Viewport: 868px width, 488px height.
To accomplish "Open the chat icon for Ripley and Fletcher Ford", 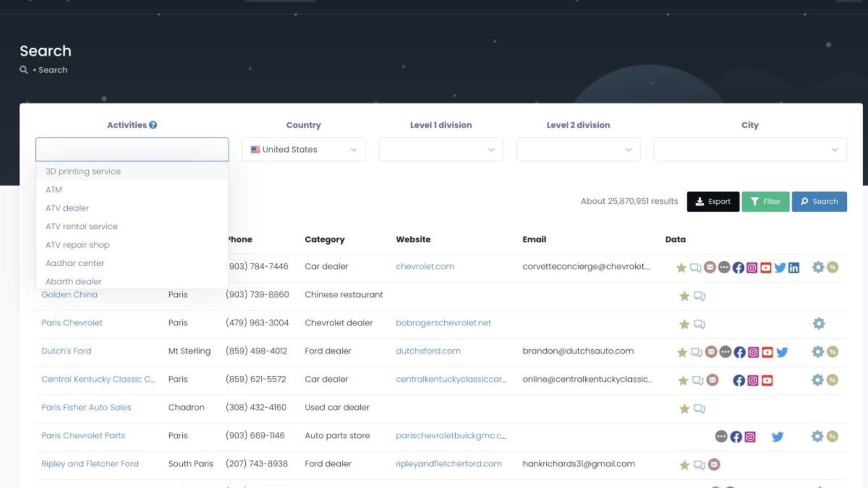I will point(699,465).
